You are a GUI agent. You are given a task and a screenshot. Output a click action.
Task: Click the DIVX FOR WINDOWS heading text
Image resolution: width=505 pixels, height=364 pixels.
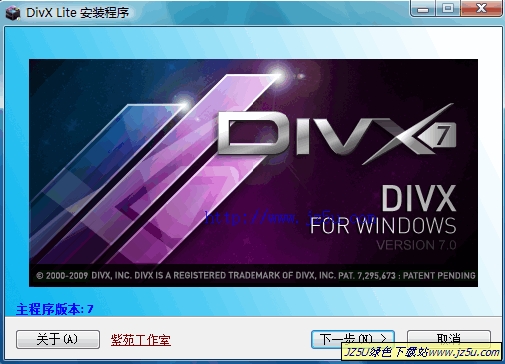383,210
